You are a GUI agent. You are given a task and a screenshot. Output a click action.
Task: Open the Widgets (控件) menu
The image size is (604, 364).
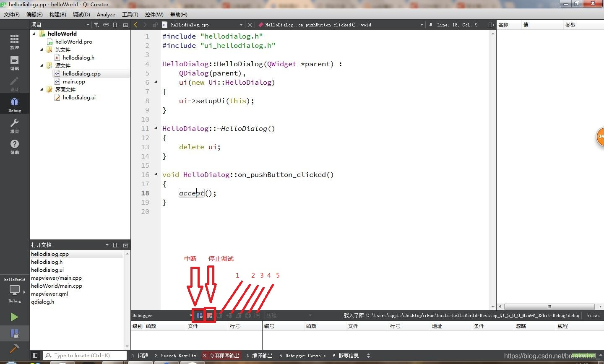coord(154,14)
